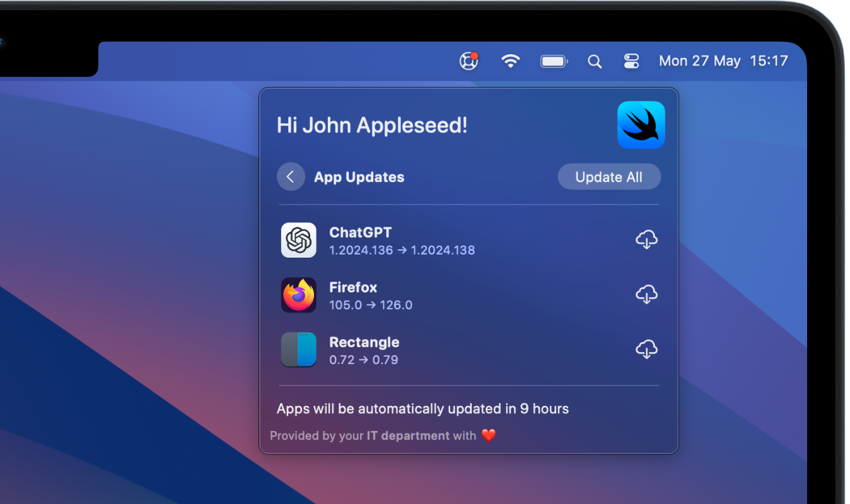Viewport: 850px width, 504px height.
Task: Click the Swift bird logo icon
Action: 641,125
